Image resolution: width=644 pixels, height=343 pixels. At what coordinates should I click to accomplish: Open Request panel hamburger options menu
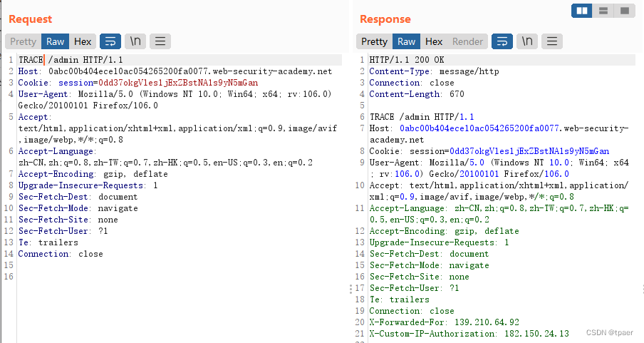tap(160, 41)
